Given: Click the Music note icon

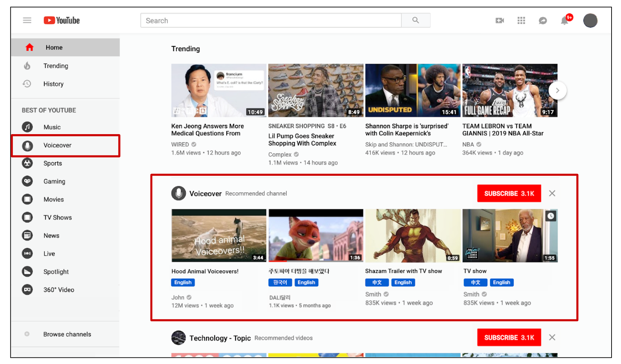Looking at the screenshot, I should click(x=27, y=127).
